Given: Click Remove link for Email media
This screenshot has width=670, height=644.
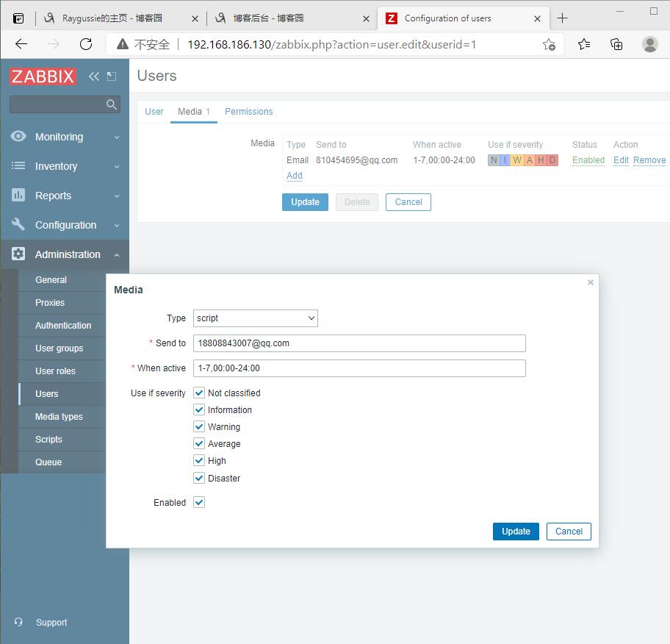Looking at the screenshot, I should [649, 160].
